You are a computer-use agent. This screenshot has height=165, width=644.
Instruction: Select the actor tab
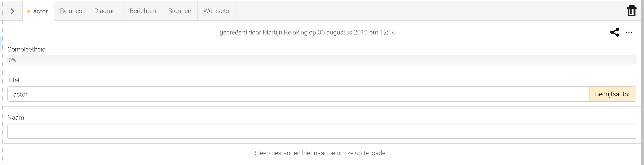[38, 11]
